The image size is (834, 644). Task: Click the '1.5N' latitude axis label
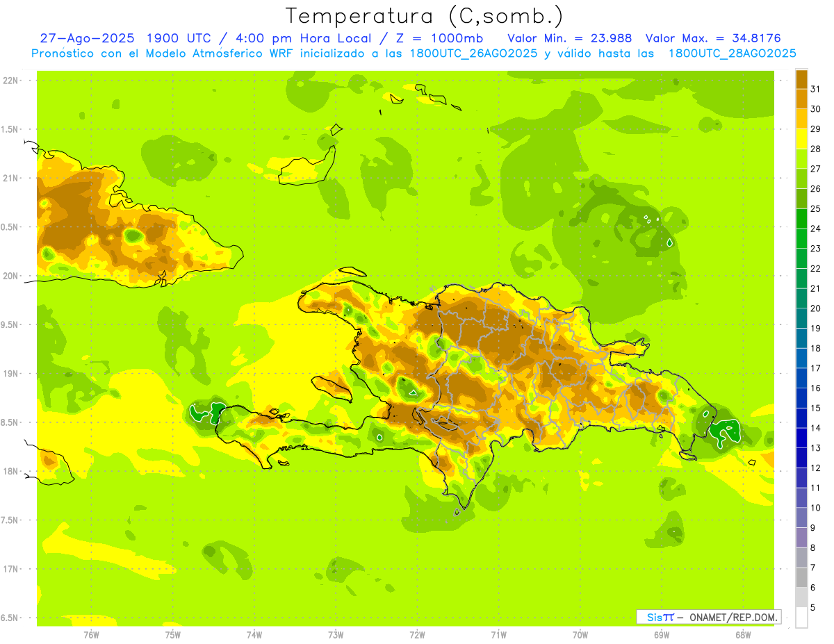pos(10,130)
